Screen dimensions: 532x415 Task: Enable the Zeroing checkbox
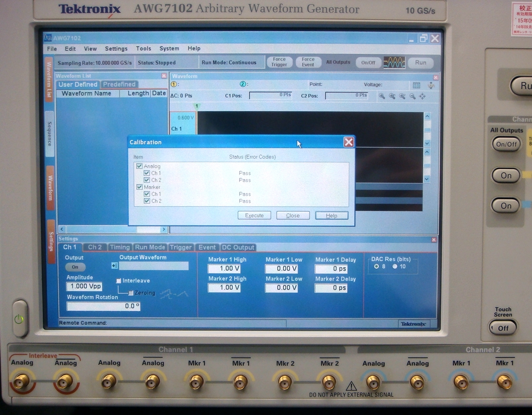[x=131, y=293]
